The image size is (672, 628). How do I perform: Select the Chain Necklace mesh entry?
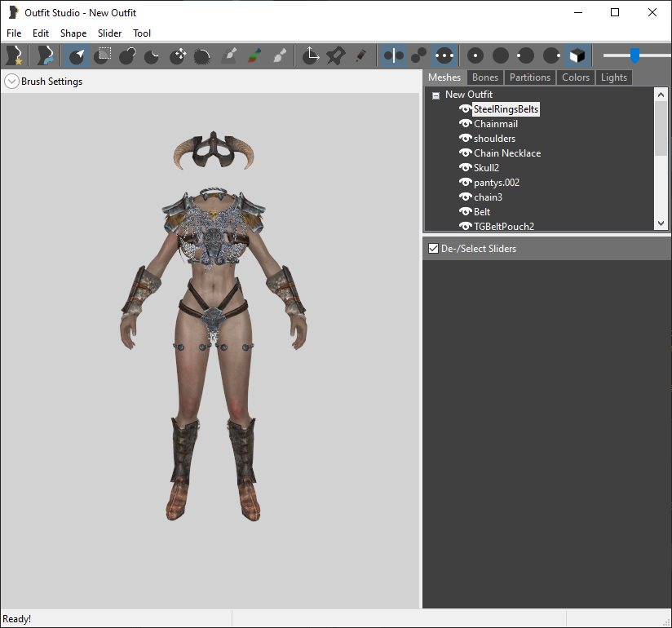pos(507,153)
